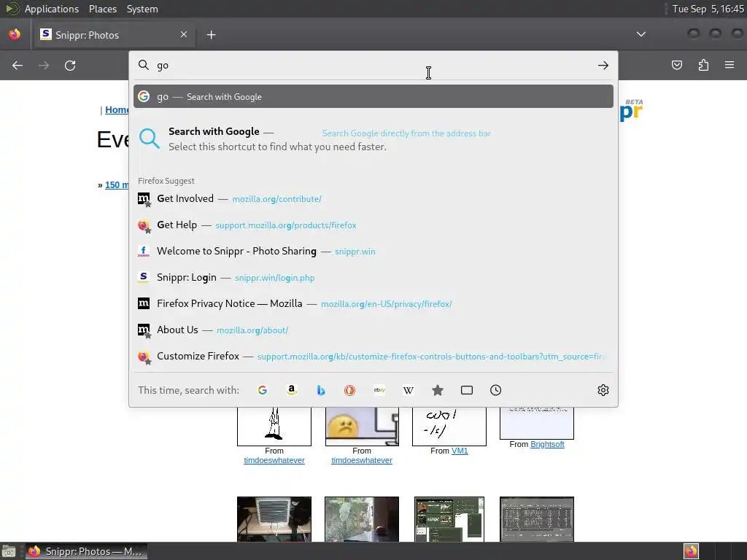Open the Applications menu
This screenshot has width=747, height=560.
pos(52,9)
